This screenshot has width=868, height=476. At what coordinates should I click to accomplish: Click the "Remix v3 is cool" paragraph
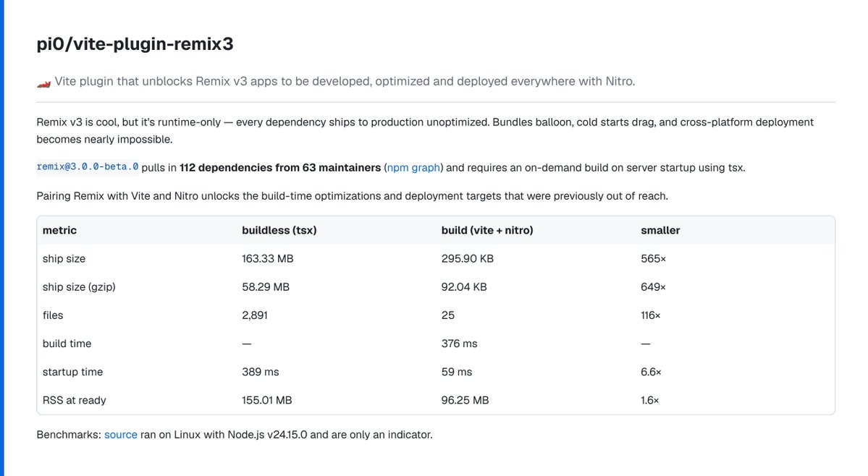tap(425, 130)
